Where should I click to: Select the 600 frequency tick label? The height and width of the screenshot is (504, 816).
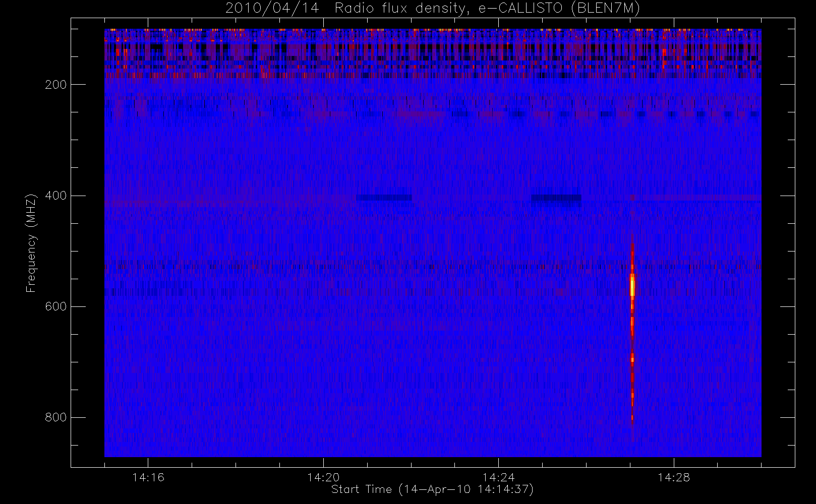55,306
